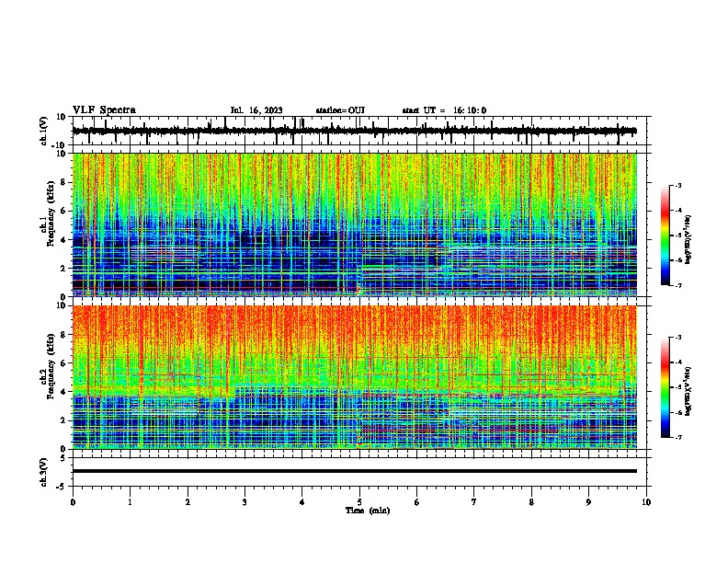Click the log(PSD) label next to ch.2 colorbar
The width and height of the screenshot is (728, 563).
pos(688,391)
